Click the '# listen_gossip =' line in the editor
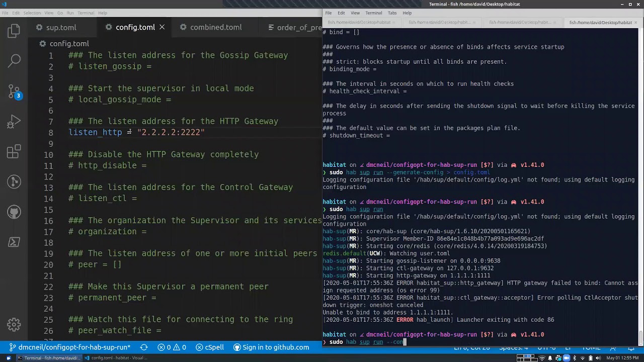The height and width of the screenshot is (362, 644). [110, 66]
